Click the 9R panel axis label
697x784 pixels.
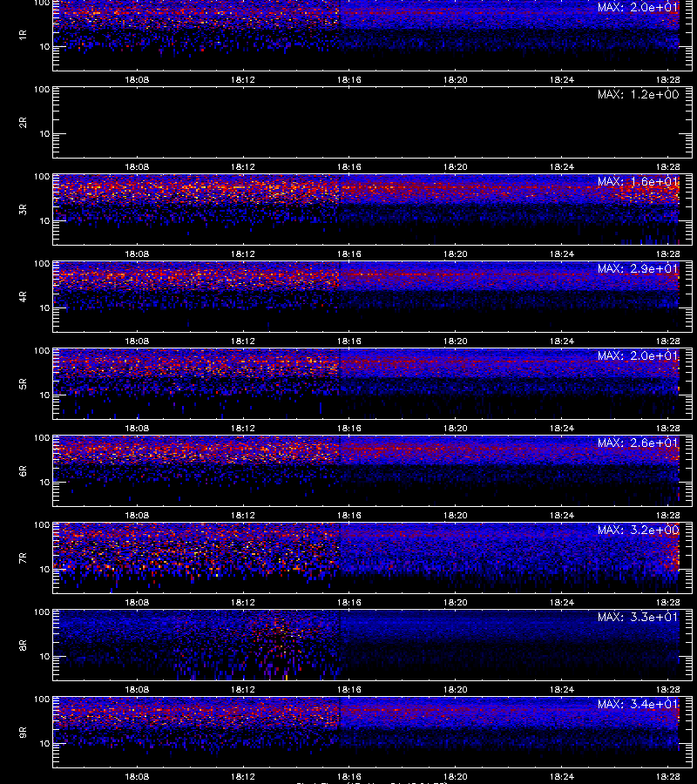[23, 733]
